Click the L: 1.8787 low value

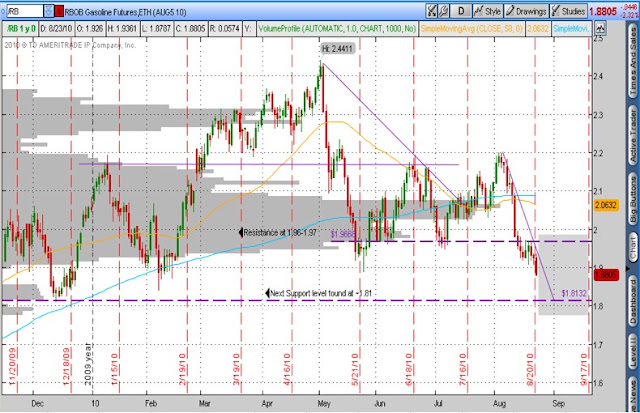click(x=156, y=29)
